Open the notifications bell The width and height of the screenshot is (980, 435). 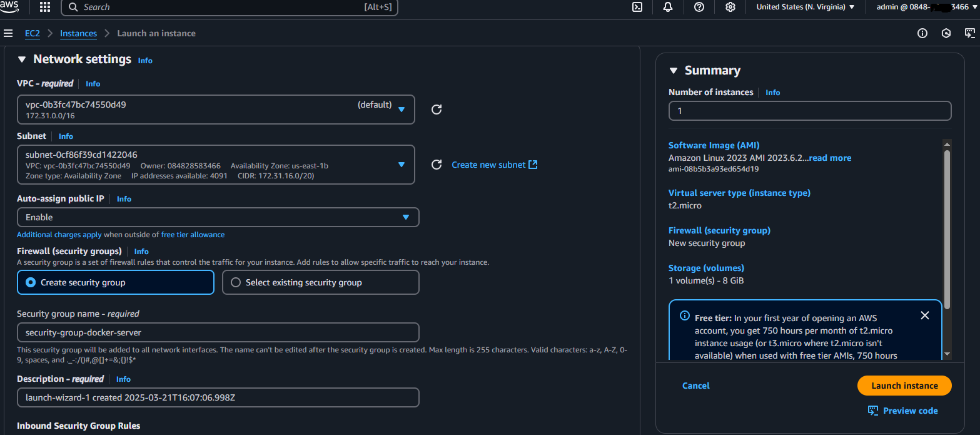pos(668,7)
